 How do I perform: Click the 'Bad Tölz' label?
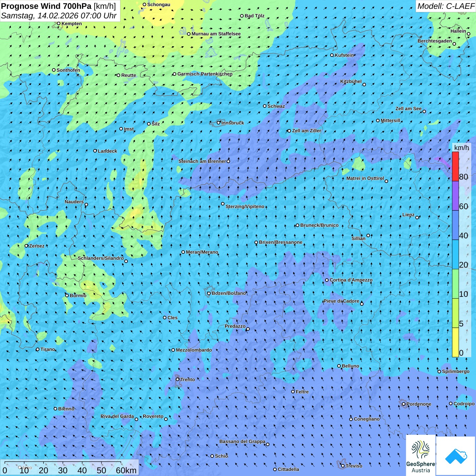(x=254, y=16)
